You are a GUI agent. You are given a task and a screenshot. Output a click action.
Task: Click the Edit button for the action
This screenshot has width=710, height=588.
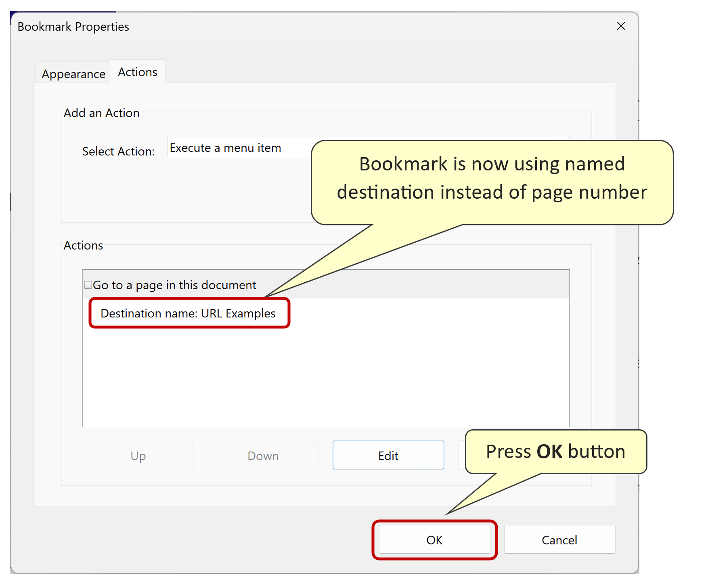pos(388,456)
